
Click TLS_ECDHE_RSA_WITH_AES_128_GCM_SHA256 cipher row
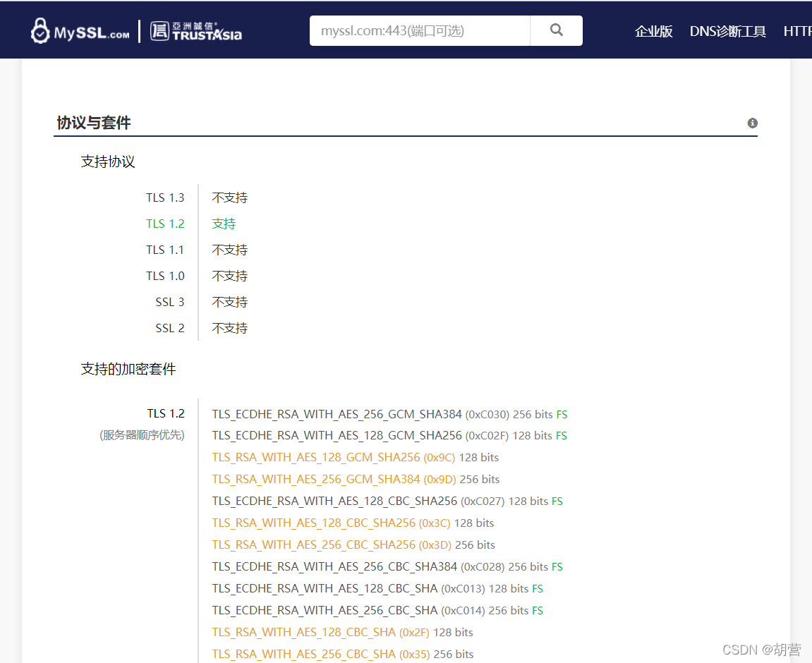click(389, 436)
